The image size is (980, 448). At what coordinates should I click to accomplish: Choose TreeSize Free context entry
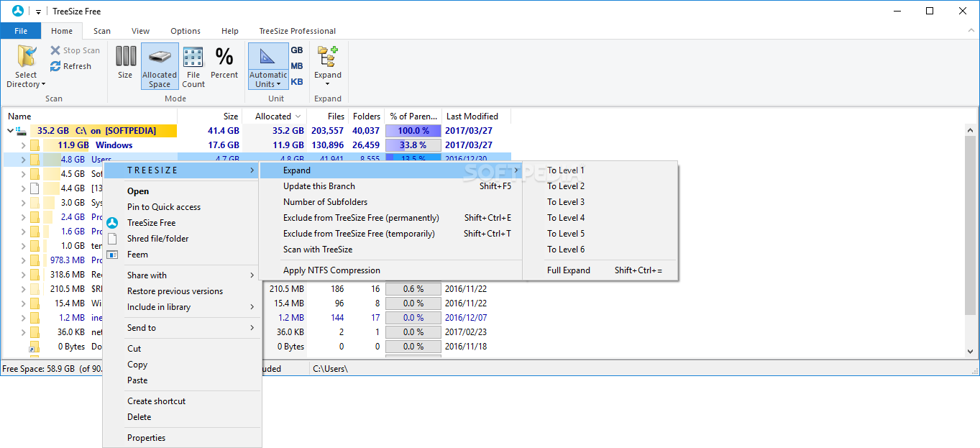pos(181,223)
